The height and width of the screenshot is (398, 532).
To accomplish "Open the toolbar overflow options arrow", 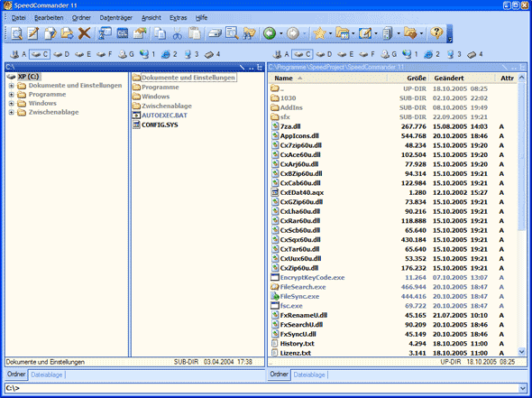I will point(450,33).
